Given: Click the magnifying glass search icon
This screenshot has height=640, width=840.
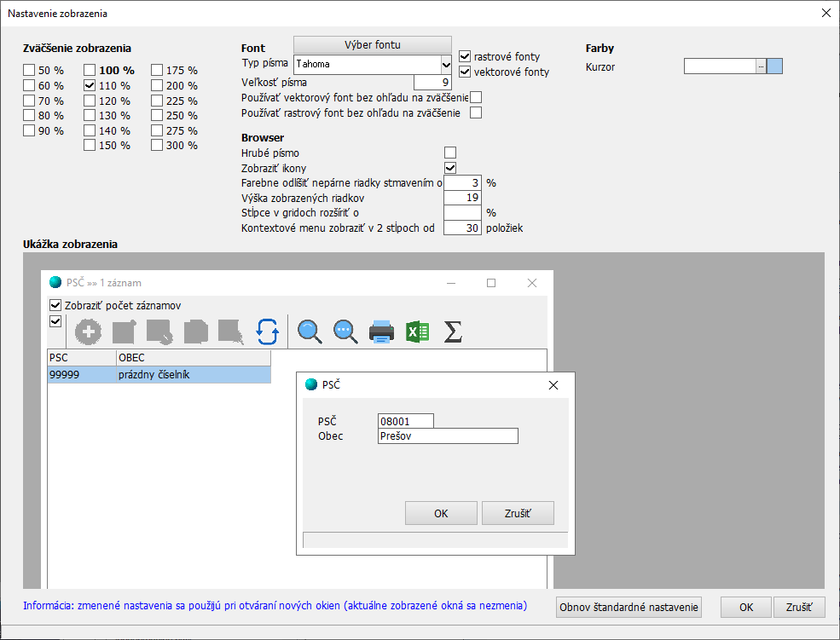Looking at the screenshot, I should pos(310,332).
